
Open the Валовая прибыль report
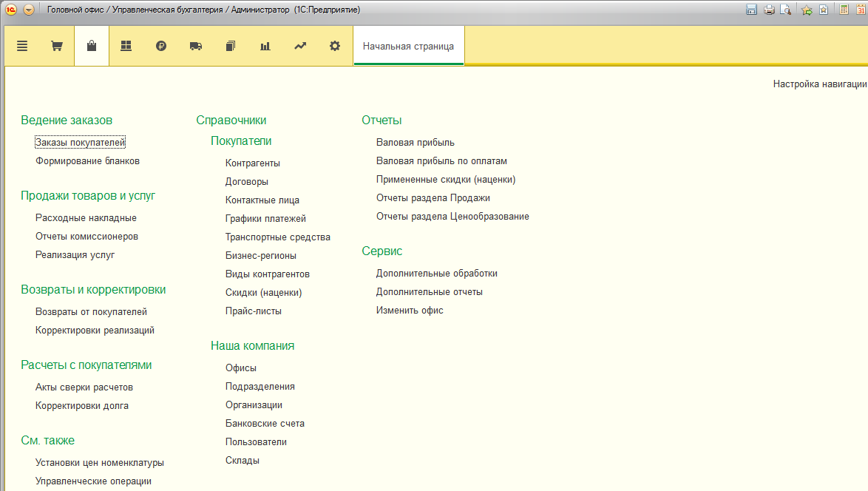[x=416, y=142]
